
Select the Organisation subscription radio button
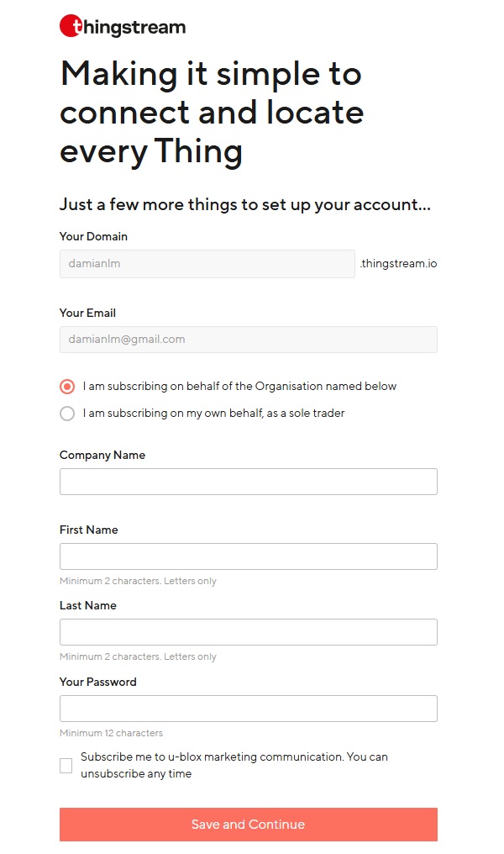point(67,387)
